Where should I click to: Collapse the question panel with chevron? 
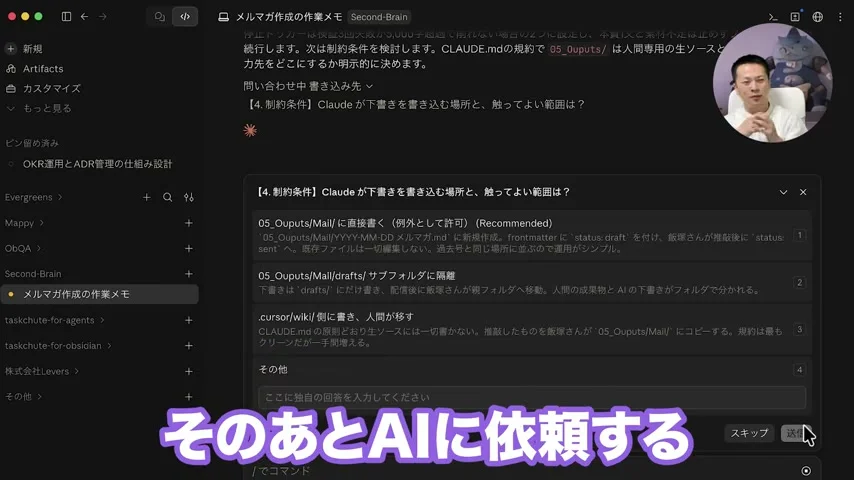tap(783, 192)
